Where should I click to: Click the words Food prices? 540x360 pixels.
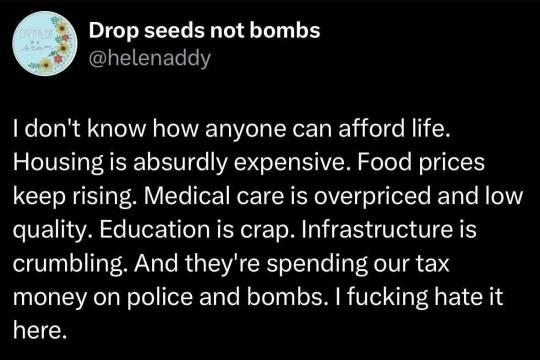421,163
